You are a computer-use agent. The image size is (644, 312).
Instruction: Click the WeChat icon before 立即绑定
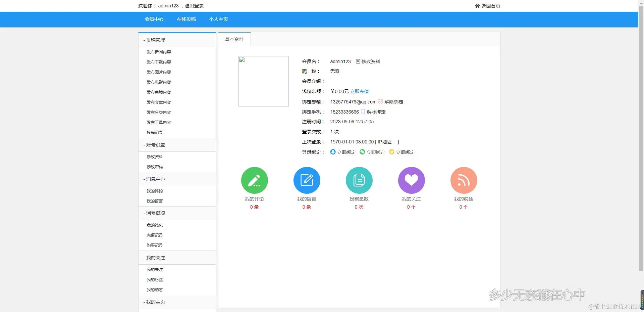point(362,152)
